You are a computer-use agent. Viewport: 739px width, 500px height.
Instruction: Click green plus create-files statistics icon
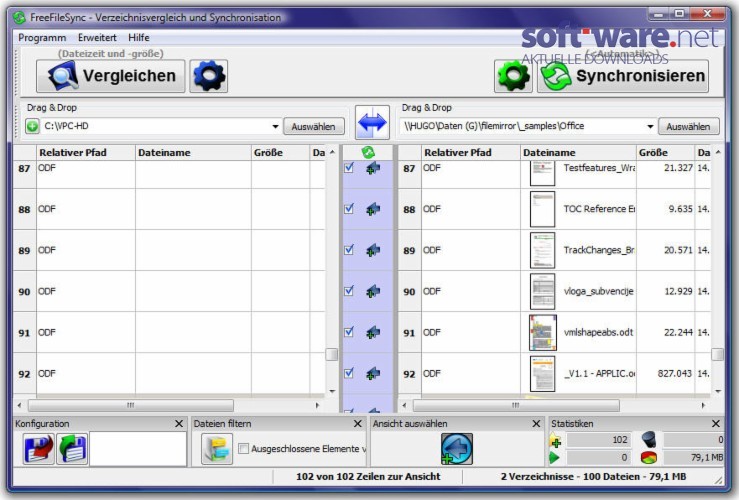point(556,441)
